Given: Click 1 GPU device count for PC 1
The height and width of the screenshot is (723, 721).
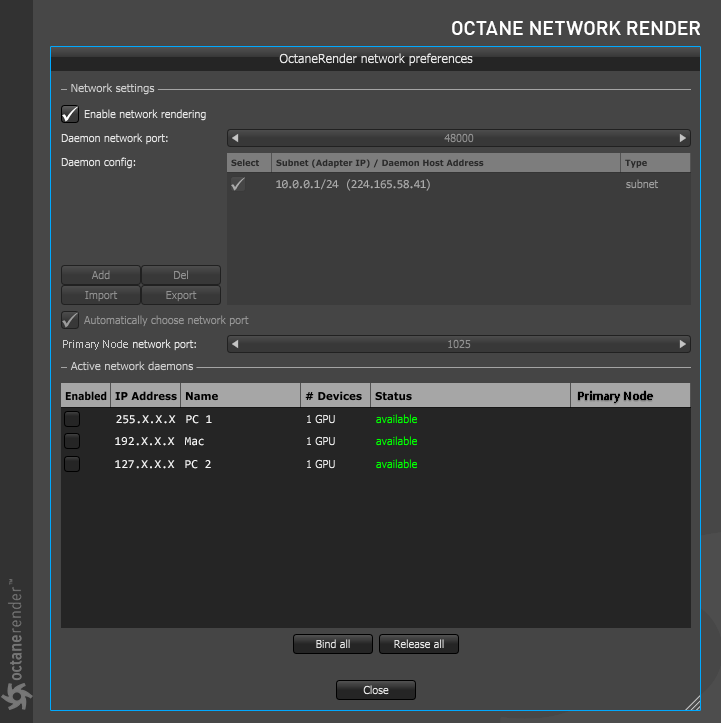Looking at the screenshot, I should pos(321,419).
